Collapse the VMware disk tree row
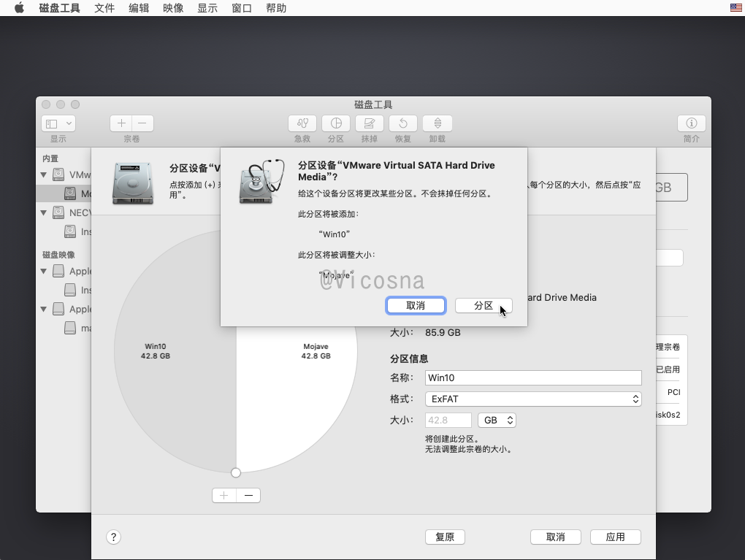Viewport: 745px width, 560px height. [x=44, y=174]
